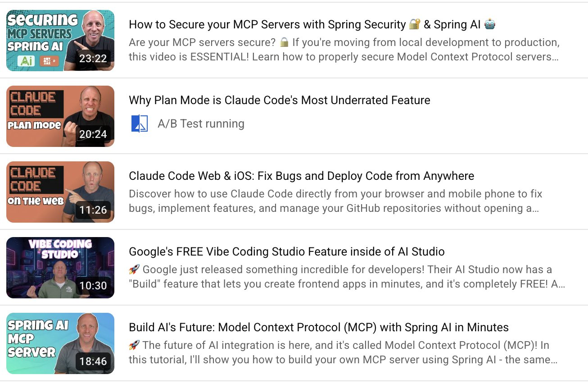Click title 'Google's FREE Vibe Coding Studio Feature'
The image size is (588, 384).
(286, 251)
